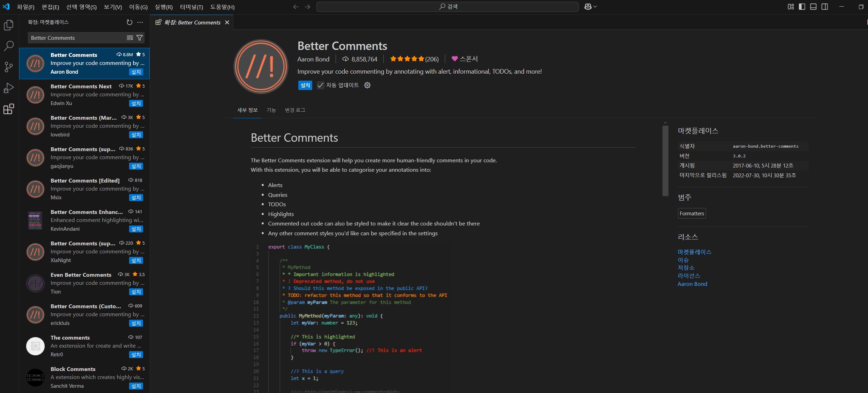Toggle the 자동 업데이트 checkbox

[320, 85]
